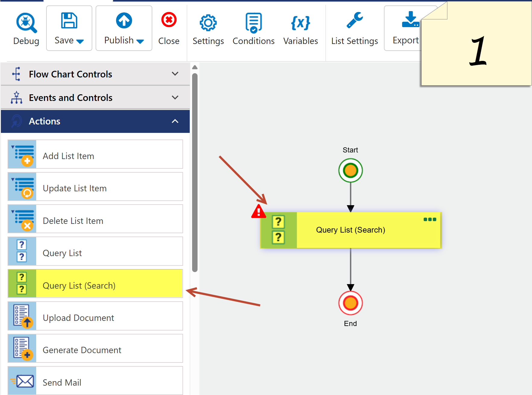Open the Publish dropdown arrow
The width and height of the screenshot is (532, 395).
point(140,42)
